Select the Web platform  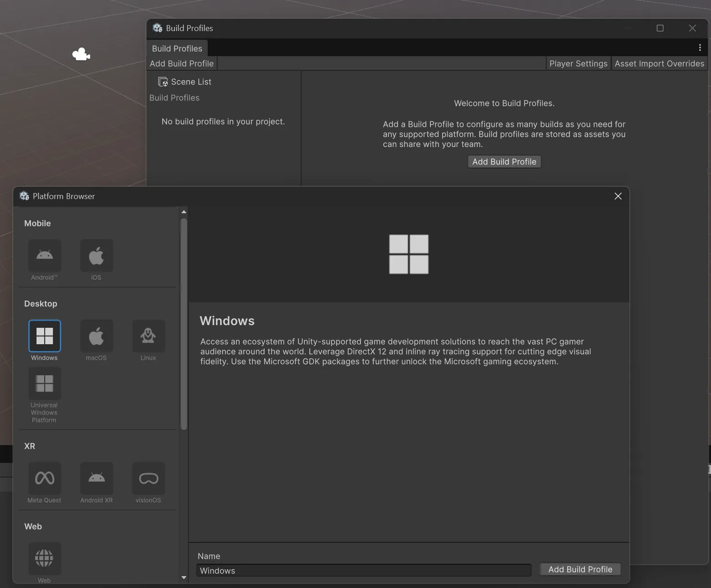44,558
